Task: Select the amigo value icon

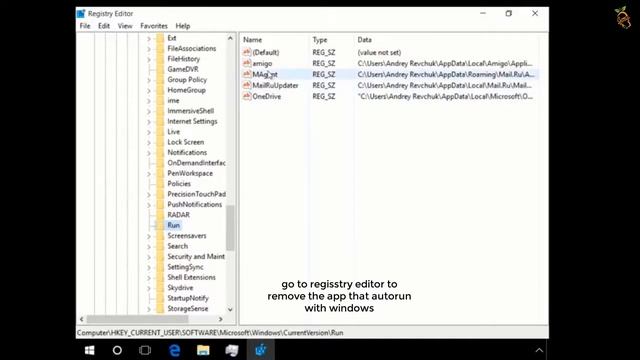Action: click(247, 63)
